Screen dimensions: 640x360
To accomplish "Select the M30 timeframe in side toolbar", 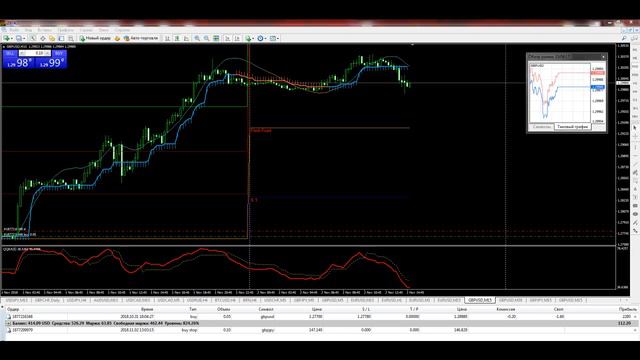I will 635,74.
